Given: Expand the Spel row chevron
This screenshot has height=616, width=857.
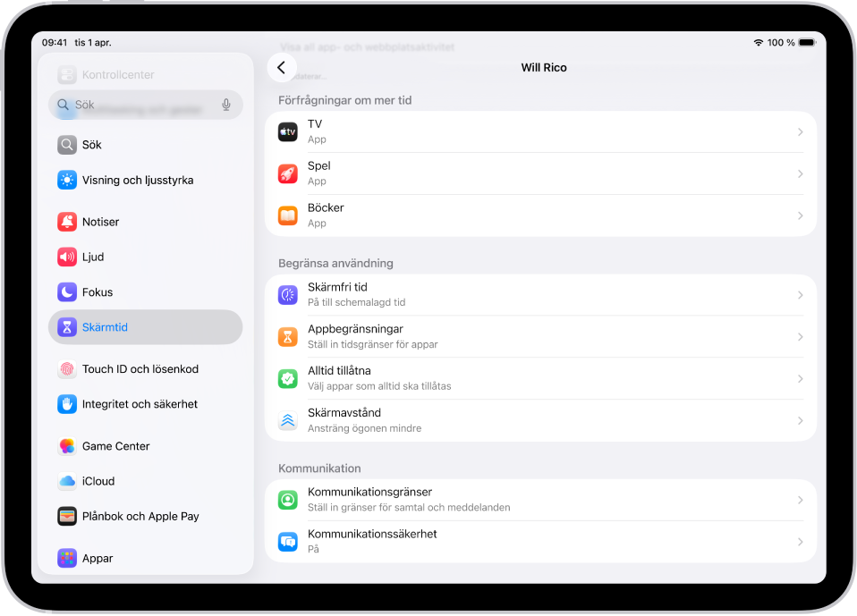Looking at the screenshot, I should point(800,173).
